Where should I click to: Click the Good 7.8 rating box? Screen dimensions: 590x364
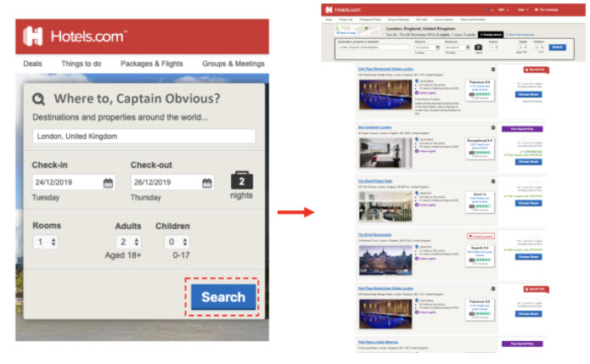coord(480,202)
